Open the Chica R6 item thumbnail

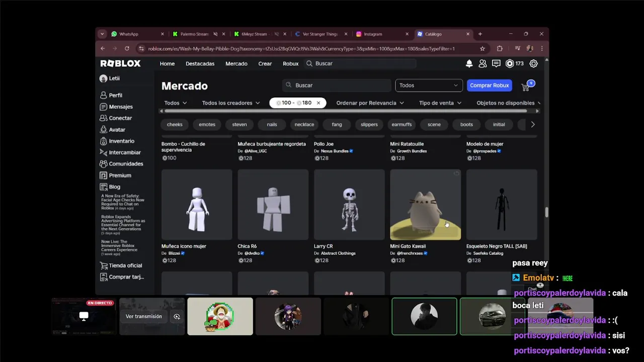click(x=273, y=205)
